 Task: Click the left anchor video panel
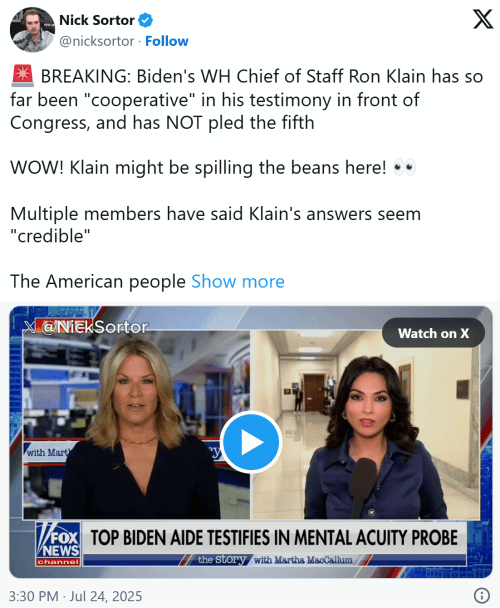[x=137, y=425]
